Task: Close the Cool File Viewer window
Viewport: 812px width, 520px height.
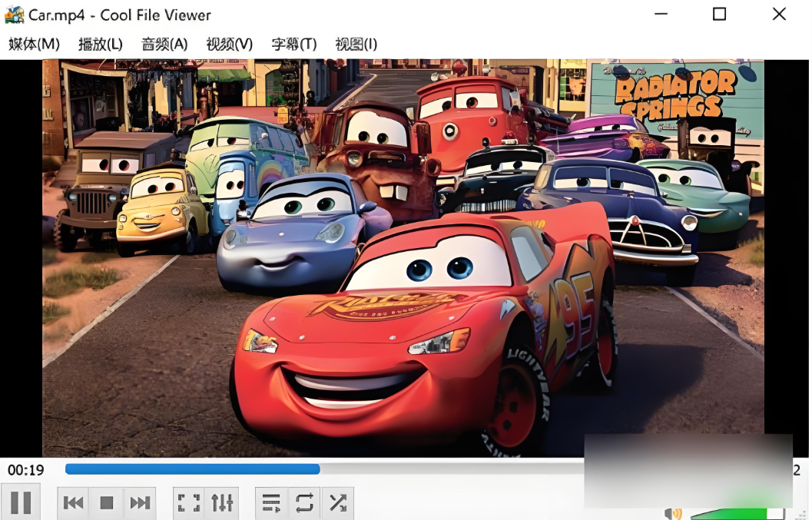Action: 779,14
